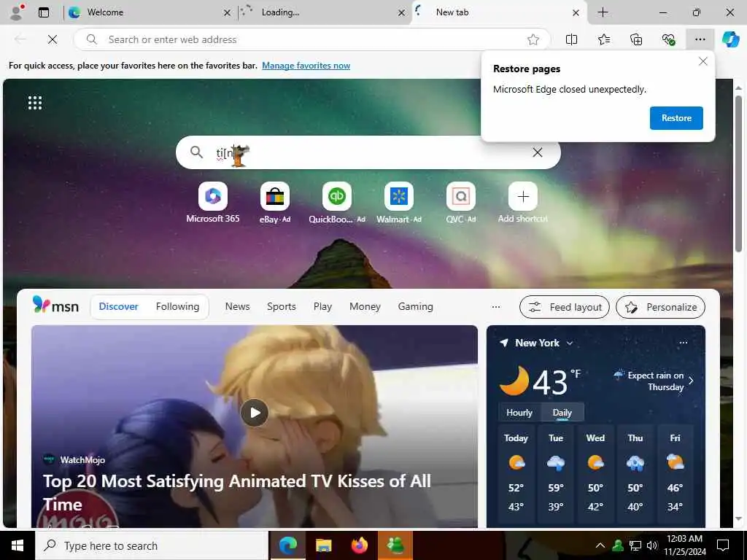Open the Play category
The image size is (747, 560).
pos(322,307)
